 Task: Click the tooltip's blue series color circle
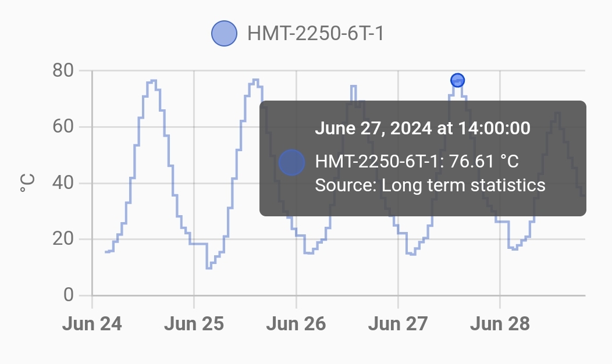tap(291, 162)
